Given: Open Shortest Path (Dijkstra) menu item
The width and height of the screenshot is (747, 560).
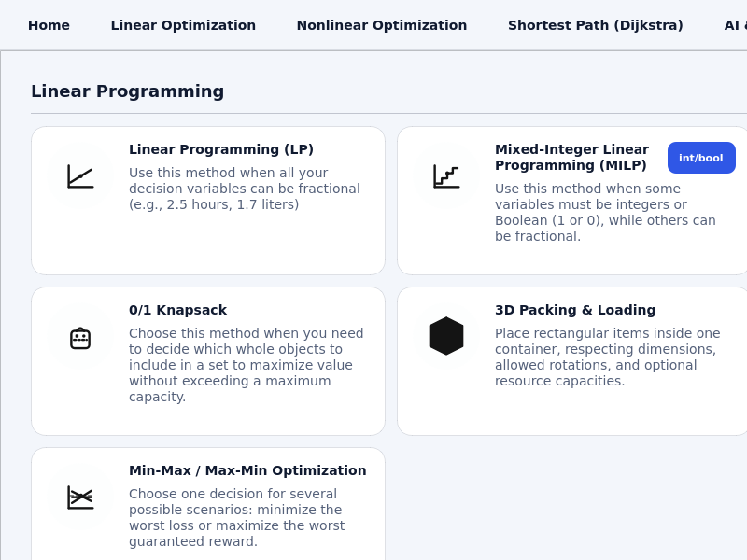Looking at the screenshot, I should pyautogui.click(x=596, y=25).
